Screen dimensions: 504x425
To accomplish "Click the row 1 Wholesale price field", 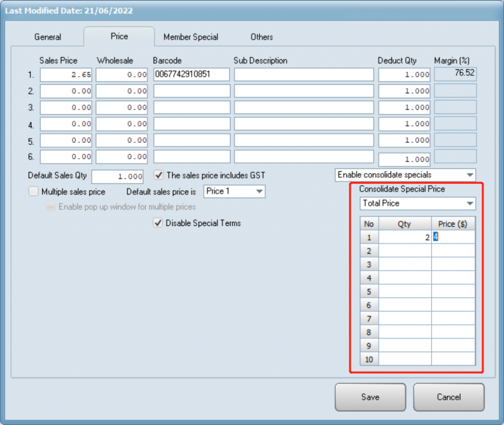I will tap(122, 75).
